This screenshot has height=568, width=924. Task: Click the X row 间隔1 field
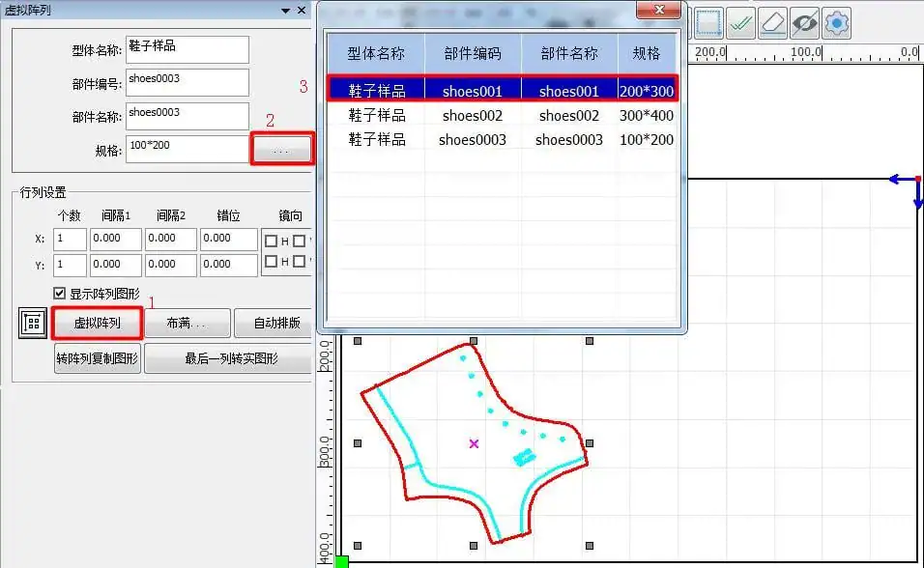point(116,240)
